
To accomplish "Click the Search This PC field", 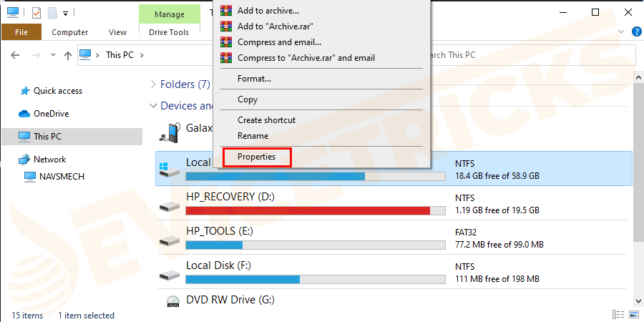I will [x=530, y=54].
